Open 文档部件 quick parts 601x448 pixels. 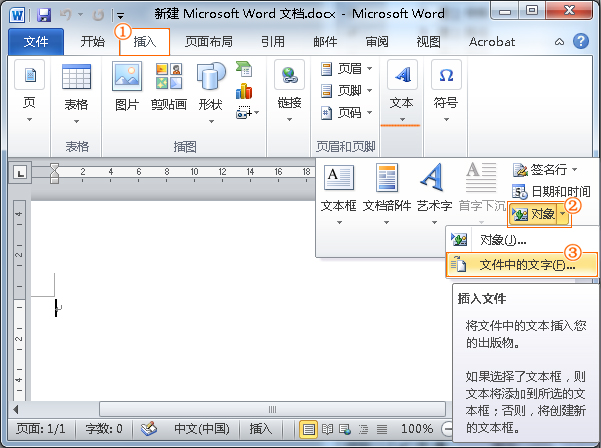pos(387,195)
